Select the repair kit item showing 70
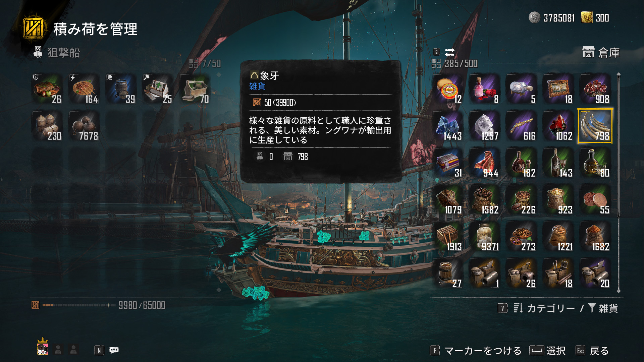This screenshot has width=644, height=362. (195, 89)
